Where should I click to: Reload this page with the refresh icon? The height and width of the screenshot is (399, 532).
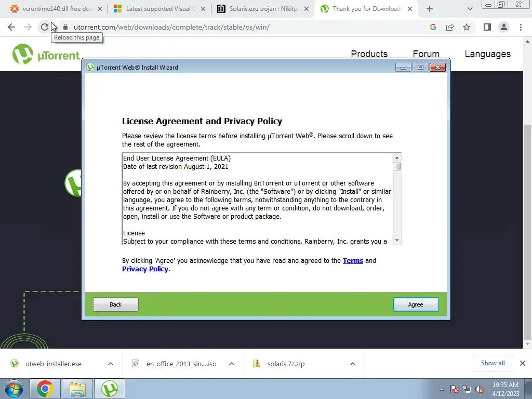point(45,27)
